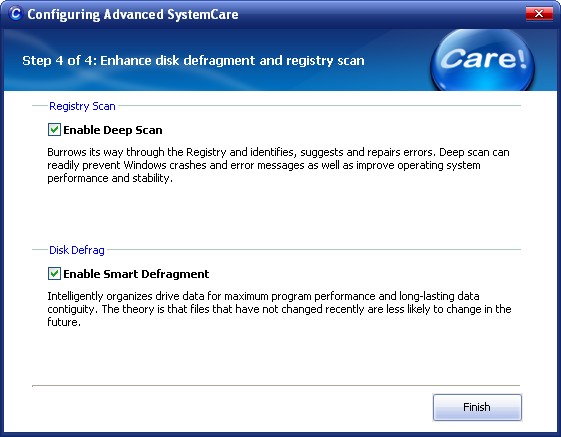
Task: Click the Disk Defrag section heading
Action: (77, 250)
